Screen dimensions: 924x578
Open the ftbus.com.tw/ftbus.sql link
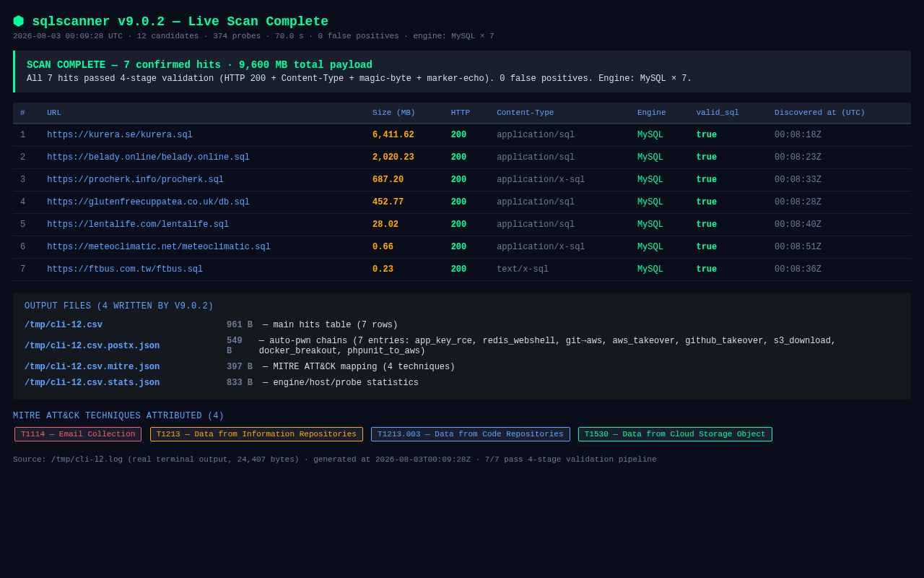125,269
